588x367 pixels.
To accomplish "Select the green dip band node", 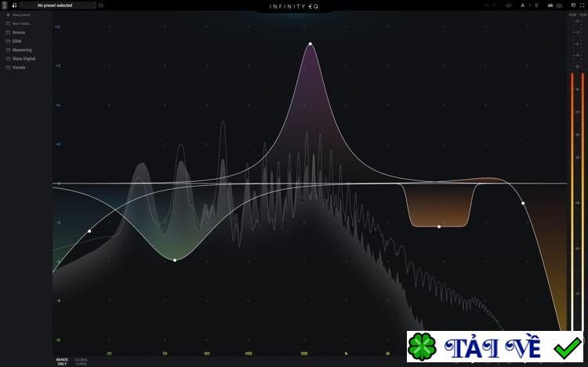I will (x=175, y=260).
